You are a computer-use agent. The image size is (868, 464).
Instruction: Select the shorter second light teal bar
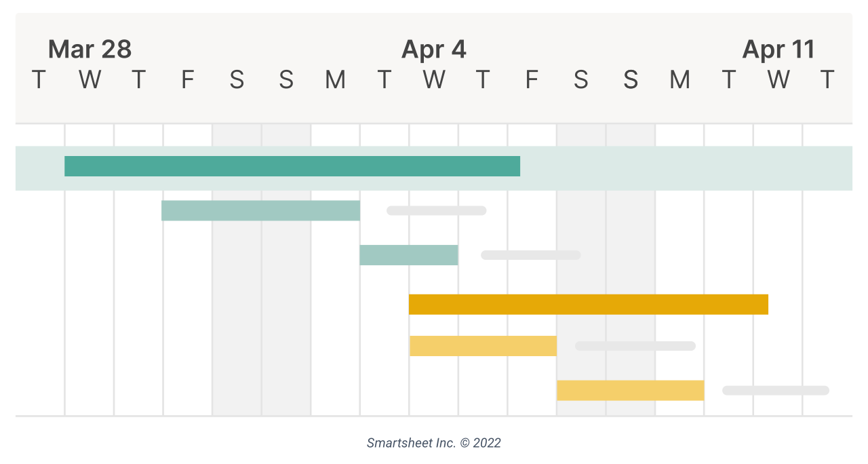[x=409, y=255]
